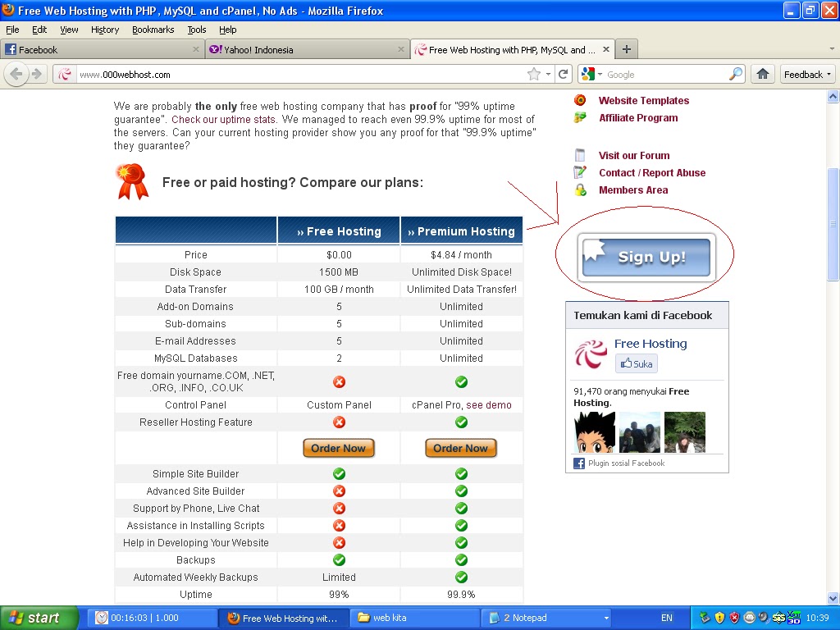Close the Facebook tab
This screenshot has width=840, height=630.
(x=195, y=49)
